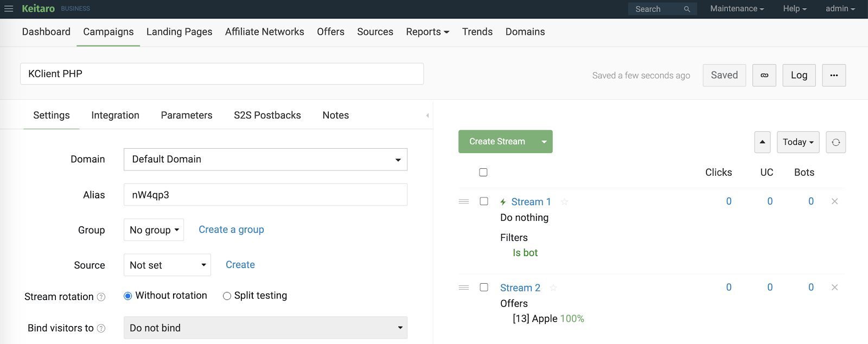
Task: Toggle the select-all streams checkbox
Action: (x=483, y=173)
